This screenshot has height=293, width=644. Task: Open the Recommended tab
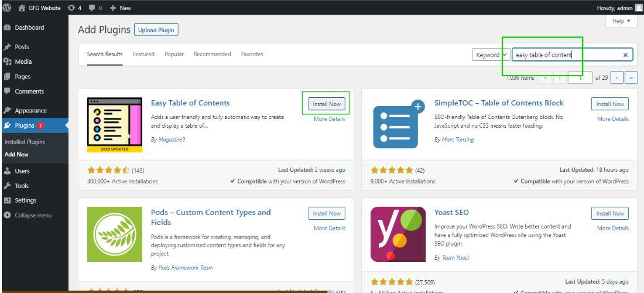[x=212, y=54]
